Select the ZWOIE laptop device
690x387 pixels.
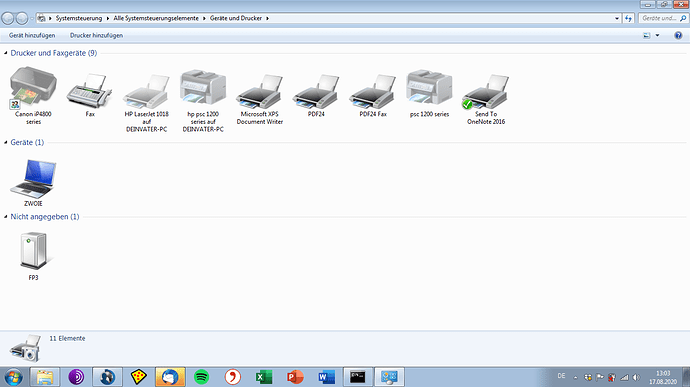[33, 183]
